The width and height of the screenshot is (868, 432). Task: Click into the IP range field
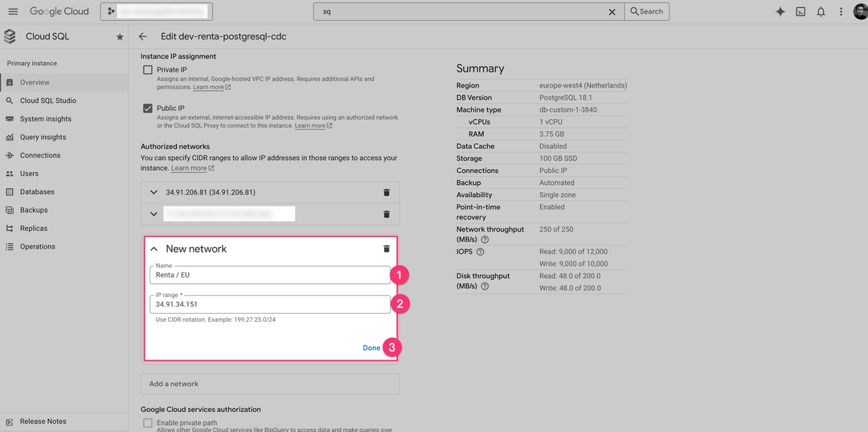coord(270,305)
